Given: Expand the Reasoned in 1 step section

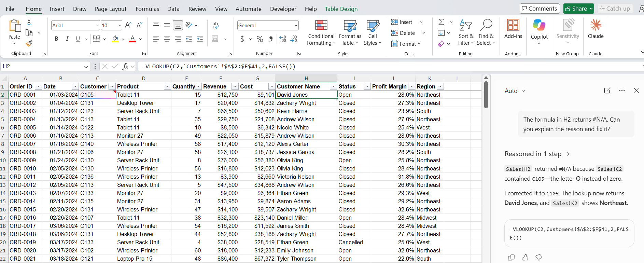Looking at the screenshot, I should click(x=537, y=154).
